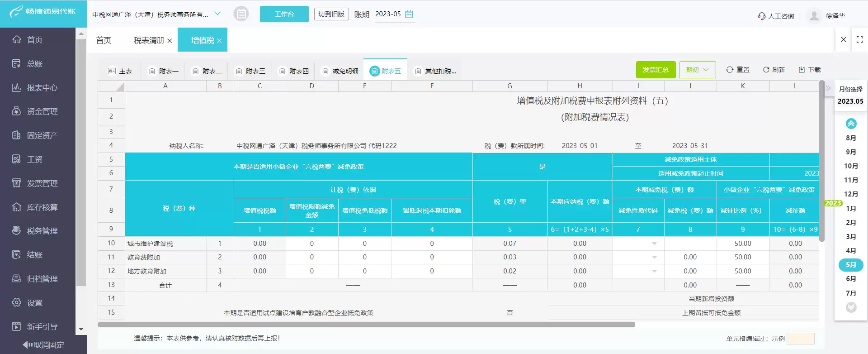The width and height of the screenshot is (868, 354).
Task: Switch to the 附表二 sheet tab
Action: [x=207, y=71]
